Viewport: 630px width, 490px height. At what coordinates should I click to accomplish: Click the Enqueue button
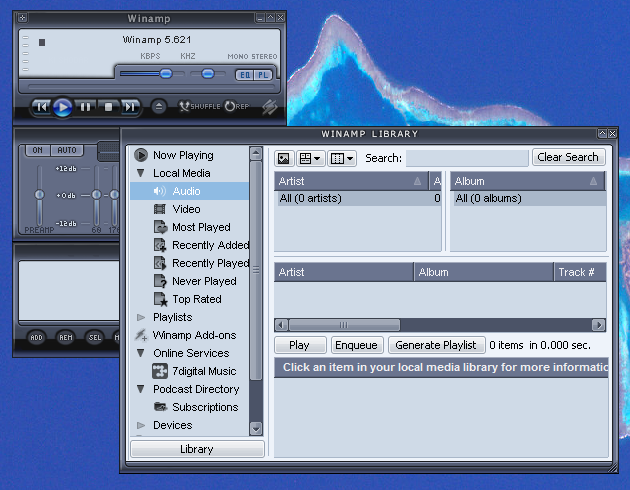pyautogui.click(x=357, y=345)
